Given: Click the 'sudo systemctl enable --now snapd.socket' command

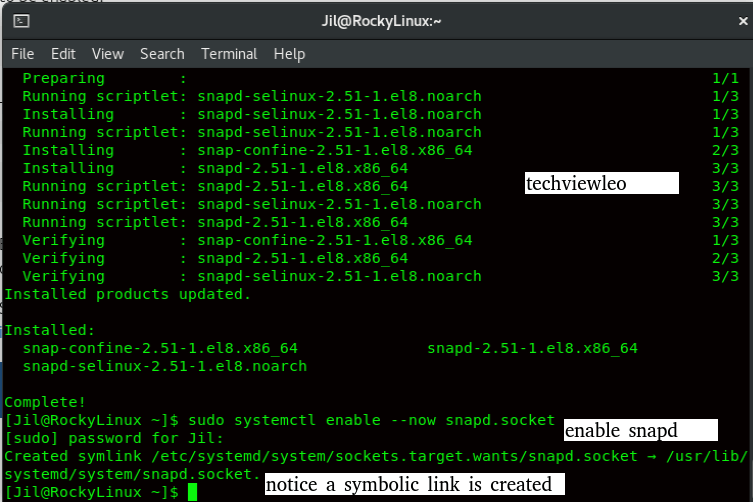Looking at the screenshot, I should click(371, 420).
